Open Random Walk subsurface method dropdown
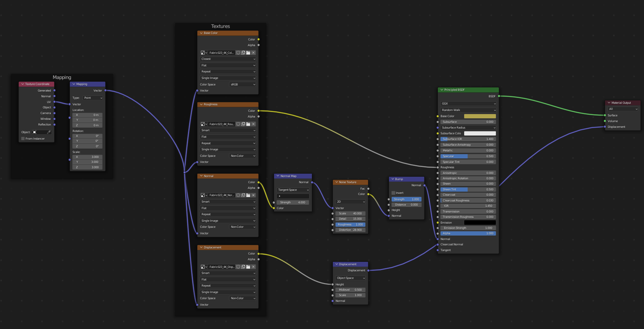 (x=468, y=110)
